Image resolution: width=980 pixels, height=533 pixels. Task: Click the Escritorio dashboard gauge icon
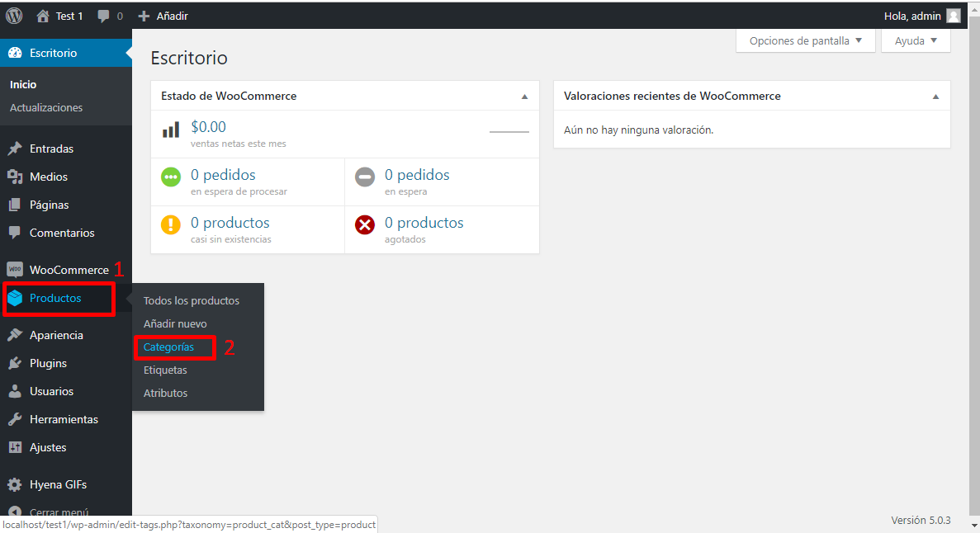click(x=15, y=53)
